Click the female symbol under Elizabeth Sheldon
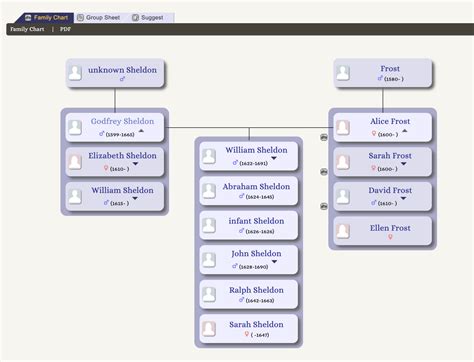The height and width of the screenshot is (362, 474). coord(106,168)
